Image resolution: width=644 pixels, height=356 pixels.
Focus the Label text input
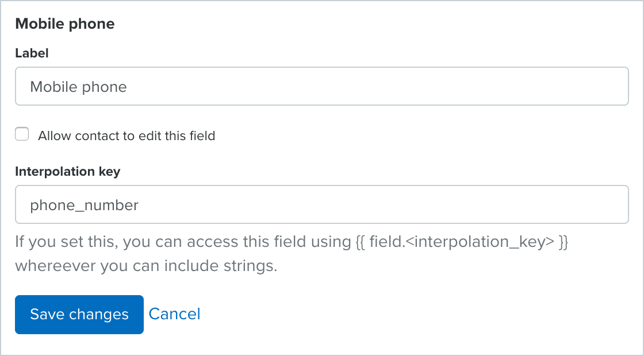pyautogui.click(x=321, y=87)
